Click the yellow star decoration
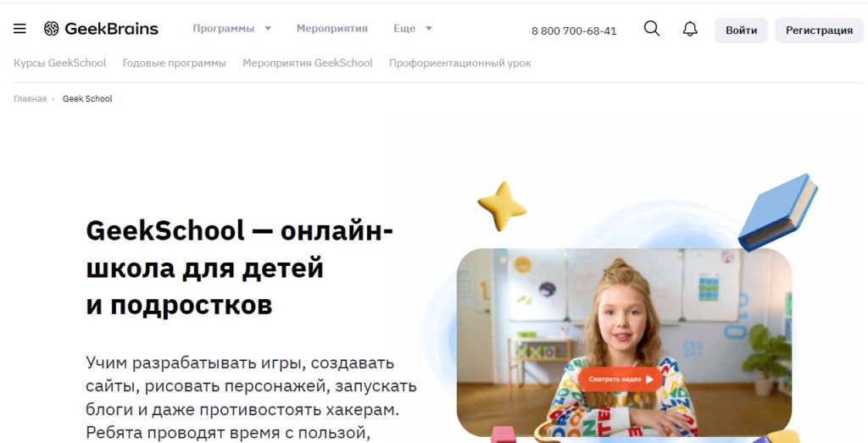Viewport: 868px width, 443px height. pos(502,206)
